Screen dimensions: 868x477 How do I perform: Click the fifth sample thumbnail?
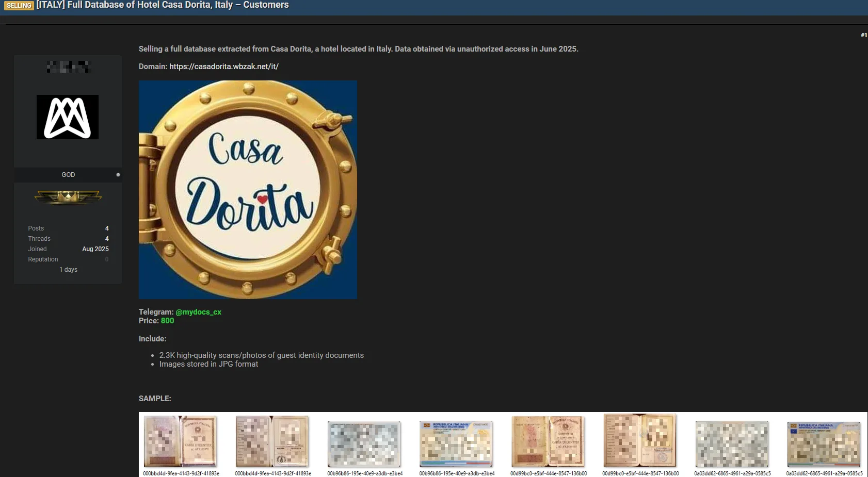pos(548,441)
